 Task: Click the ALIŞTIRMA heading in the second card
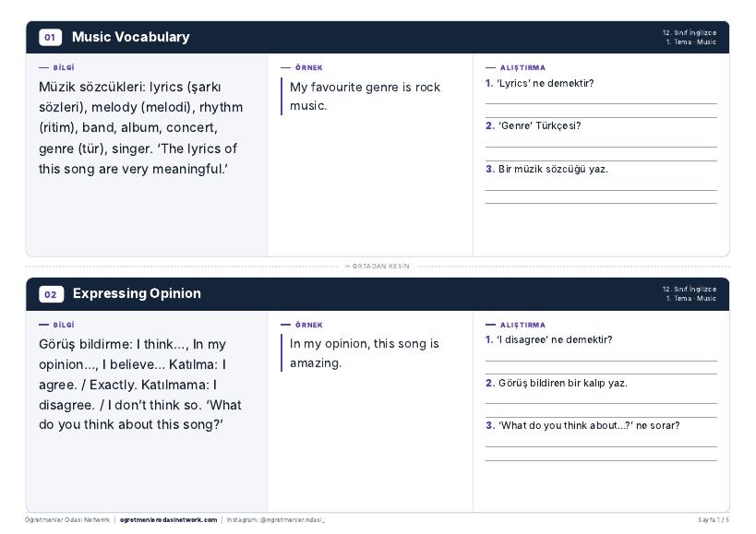click(522, 325)
